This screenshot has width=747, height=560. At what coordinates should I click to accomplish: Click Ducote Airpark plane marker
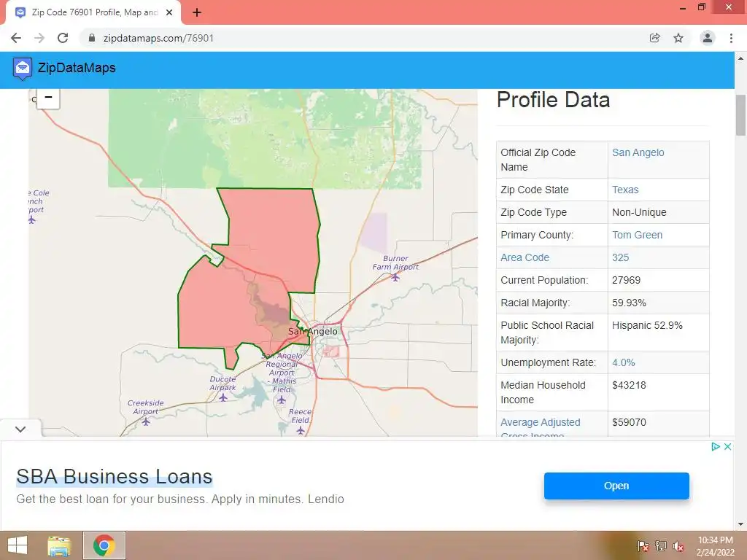tap(223, 397)
